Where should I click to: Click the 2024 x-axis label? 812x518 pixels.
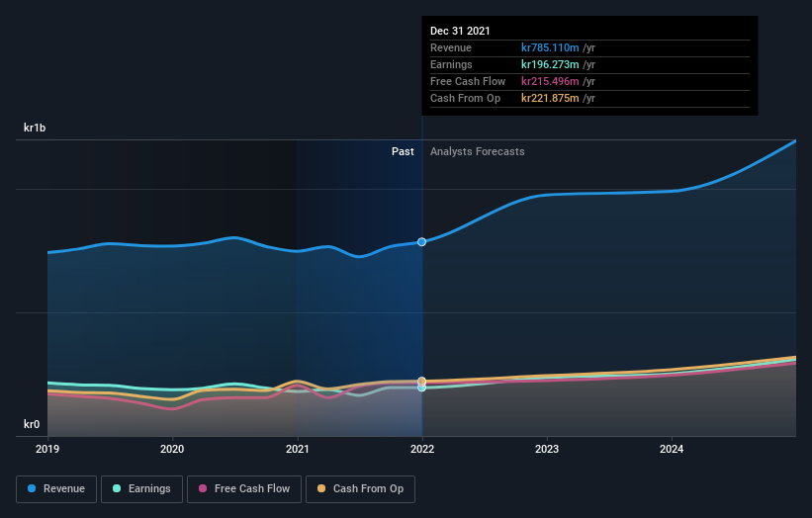[x=672, y=449]
